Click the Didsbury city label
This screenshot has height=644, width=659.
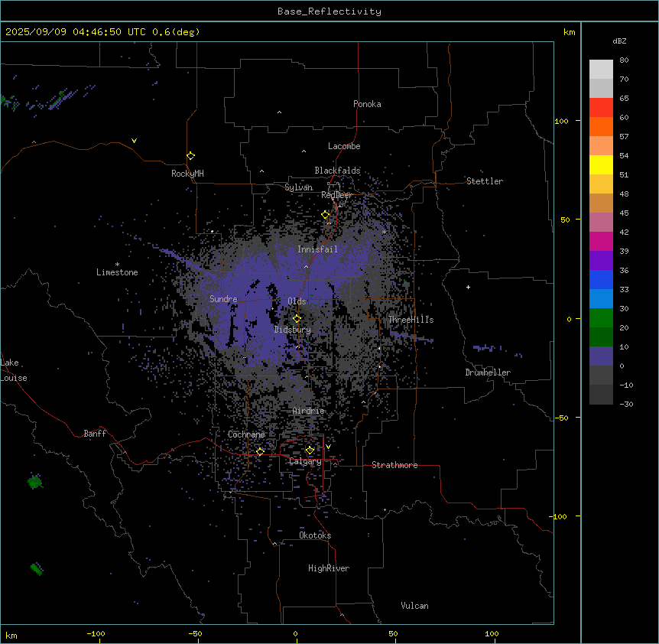(293, 330)
